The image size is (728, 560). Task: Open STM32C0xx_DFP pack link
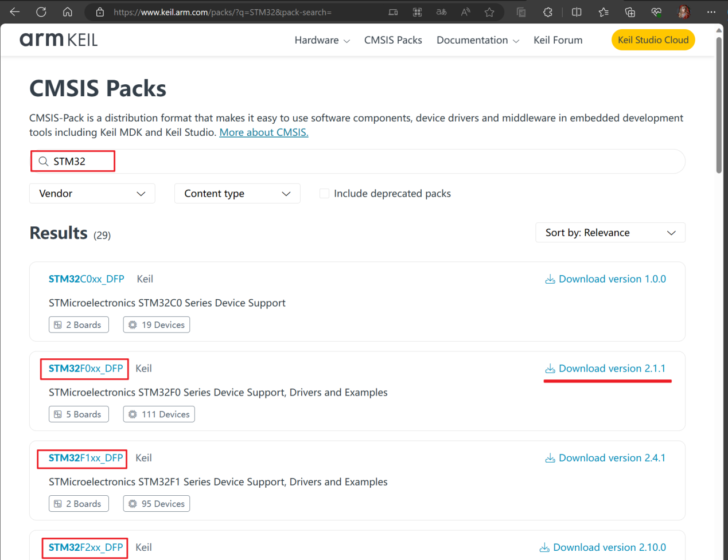pyautogui.click(x=86, y=279)
